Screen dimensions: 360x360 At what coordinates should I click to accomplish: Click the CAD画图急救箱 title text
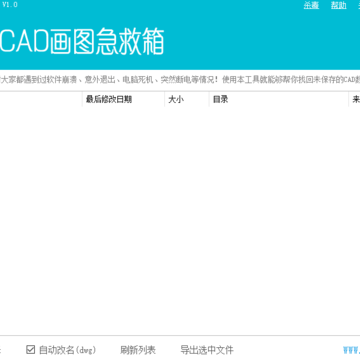82,42
